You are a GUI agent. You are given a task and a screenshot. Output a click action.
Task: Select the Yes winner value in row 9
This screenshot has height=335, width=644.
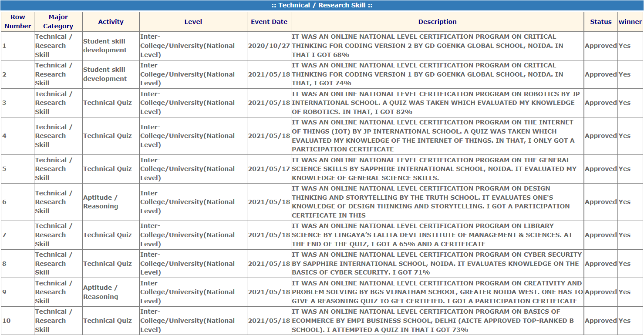(624, 292)
